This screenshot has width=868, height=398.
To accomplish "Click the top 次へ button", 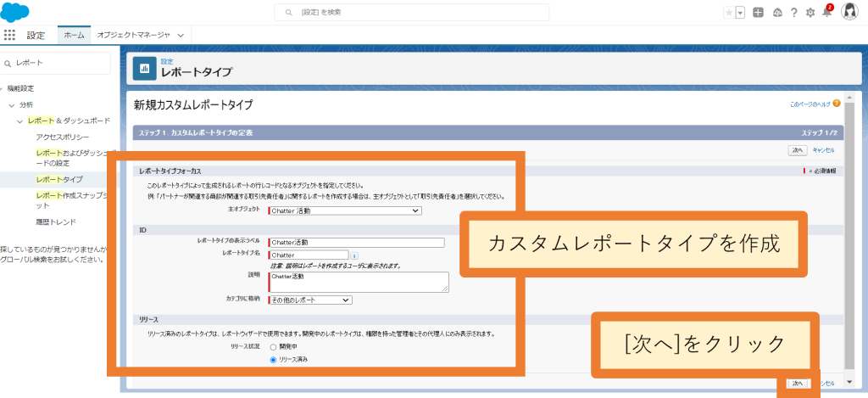I will coord(798,150).
